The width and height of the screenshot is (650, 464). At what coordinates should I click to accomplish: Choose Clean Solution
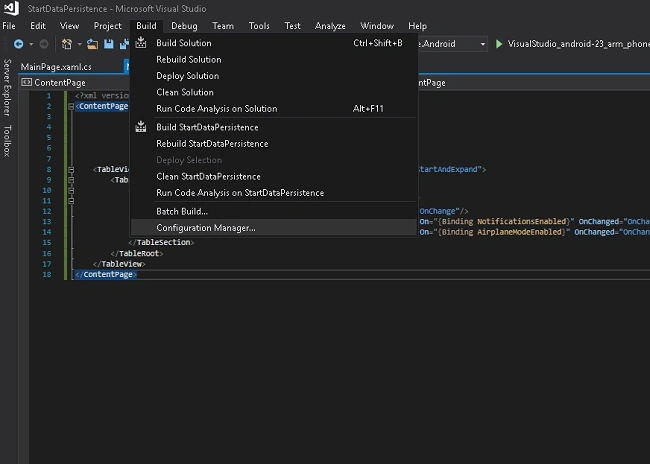274,92
